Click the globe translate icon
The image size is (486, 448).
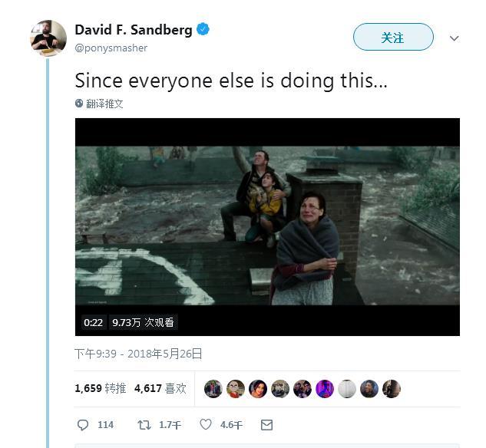coord(79,103)
